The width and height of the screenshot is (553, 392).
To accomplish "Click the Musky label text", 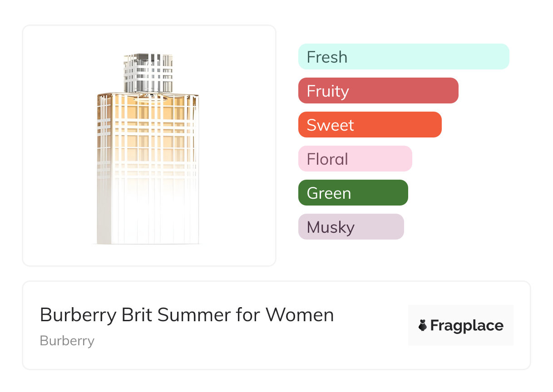I will (x=331, y=227).
